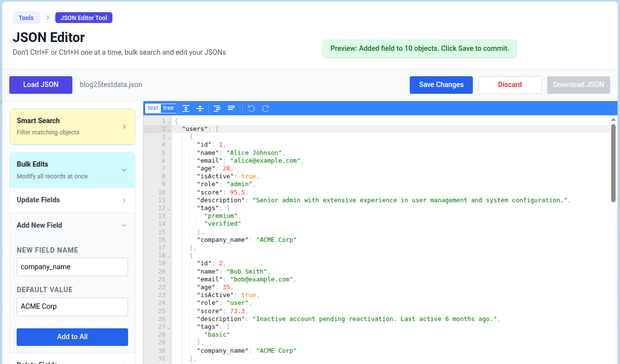
Task: Switch editor to text mode
Action: [153, 108]
